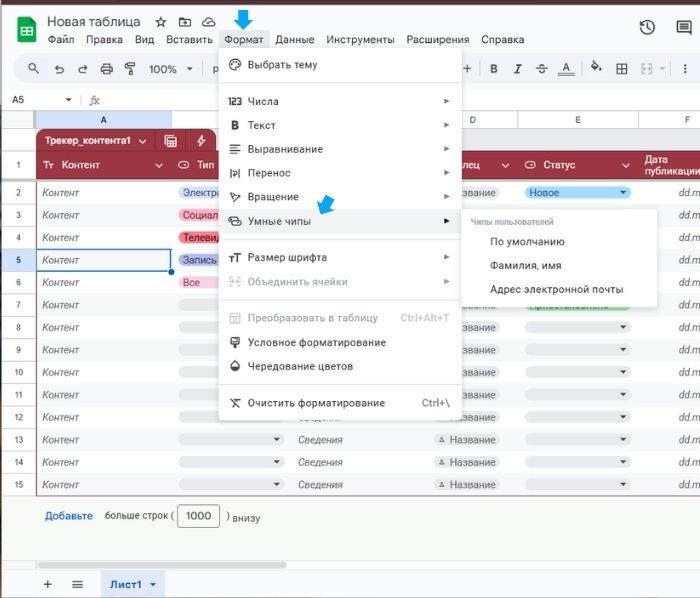Star the document Новая таблица
This screenshot has height=598, width=700.
[x=161, y=22]
